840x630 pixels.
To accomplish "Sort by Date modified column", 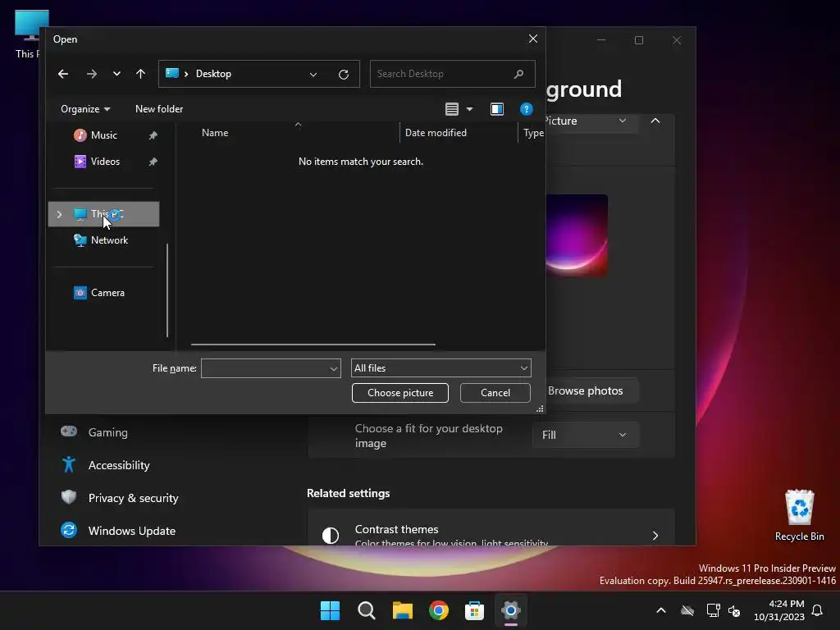I will 436,133.
